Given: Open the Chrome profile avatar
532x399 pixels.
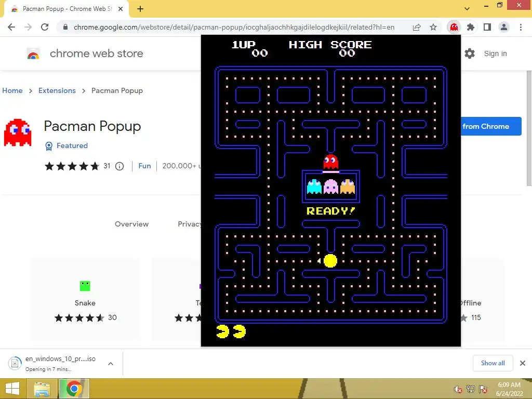Looking at the screenshot, I should point(504,27).
